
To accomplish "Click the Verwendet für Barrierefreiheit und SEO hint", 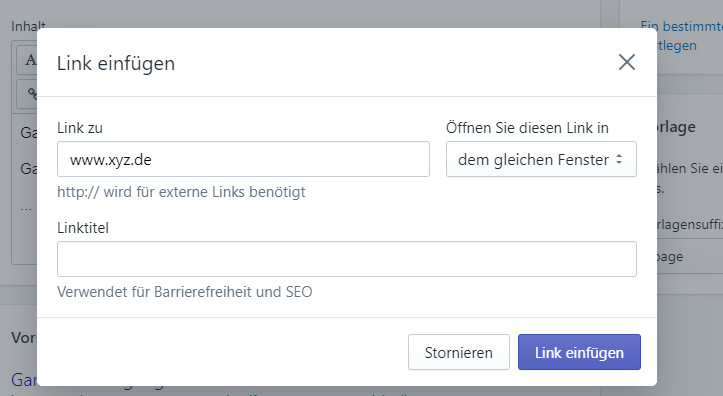I will pos(185,292).
